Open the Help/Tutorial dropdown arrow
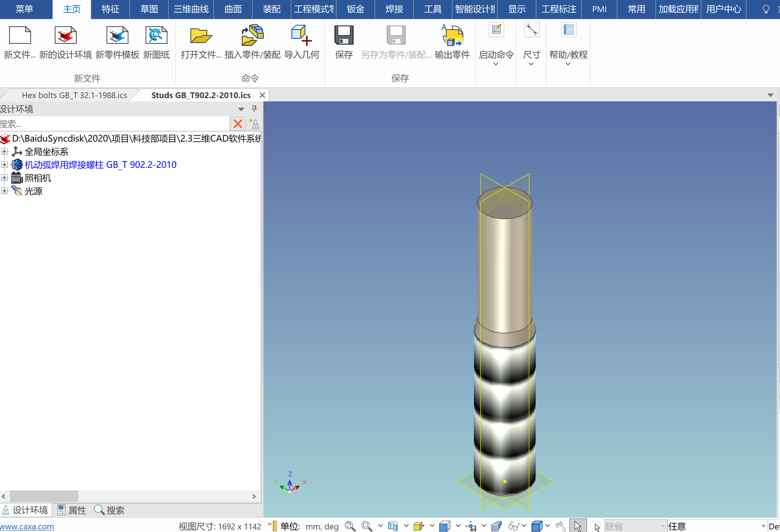Viewport: 780px width, 532px height. [x=568, y=64]
